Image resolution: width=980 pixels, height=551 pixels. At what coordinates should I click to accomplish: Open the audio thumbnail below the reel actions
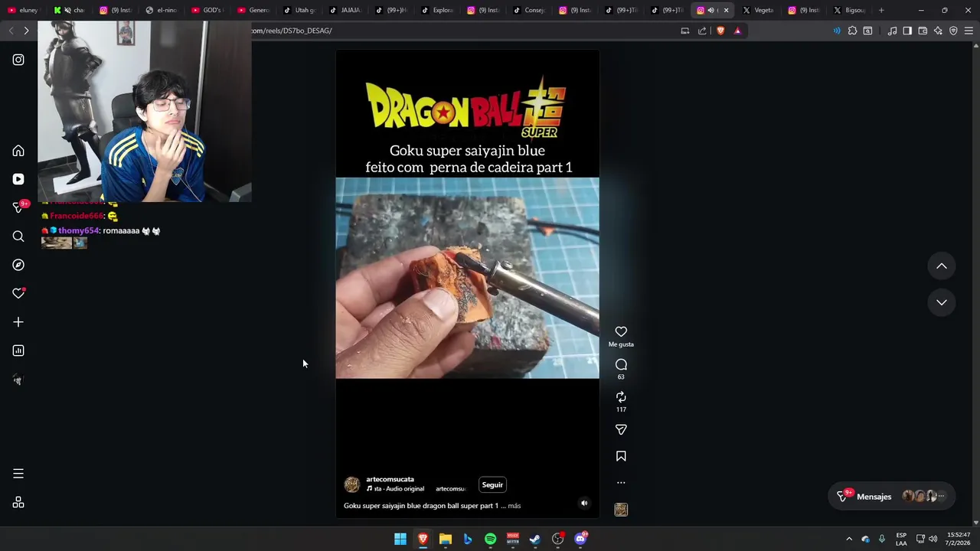(621, 510)
